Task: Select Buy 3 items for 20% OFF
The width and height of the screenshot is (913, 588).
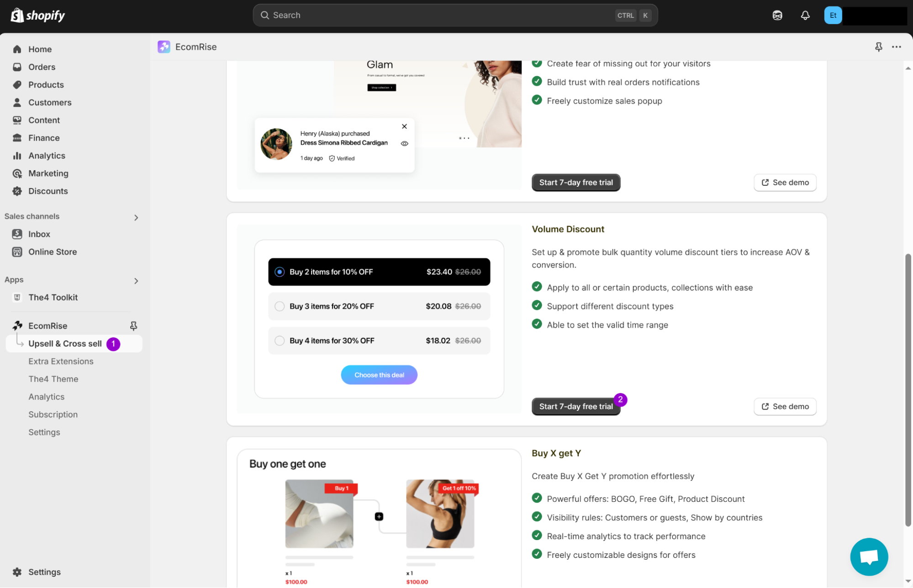Action: (x=379, y=306)
